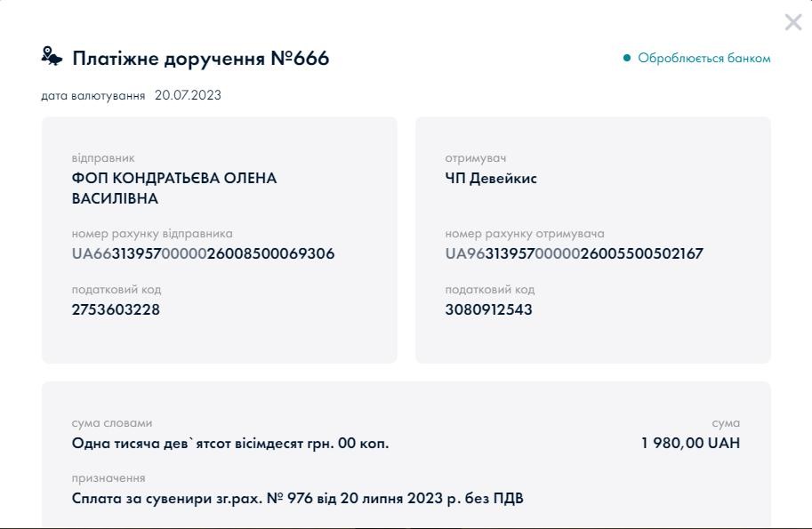Viewport: 812px width, 529px height.
Task: Click the 'Обробляється банком' status text
Action: [x=703, y=59]
